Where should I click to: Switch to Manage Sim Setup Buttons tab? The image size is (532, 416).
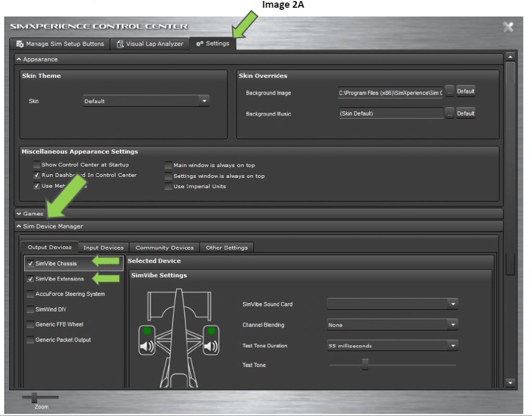click(60, 44)
